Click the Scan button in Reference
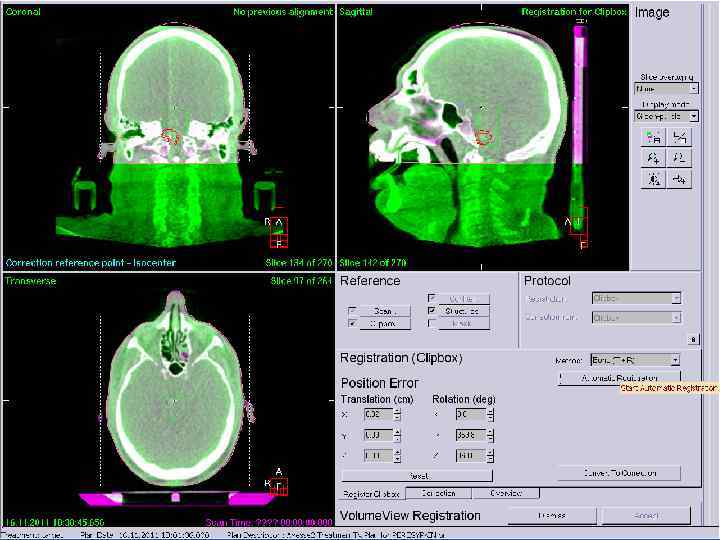Viewport: 720px width, 540px height. tap(384, 311)
